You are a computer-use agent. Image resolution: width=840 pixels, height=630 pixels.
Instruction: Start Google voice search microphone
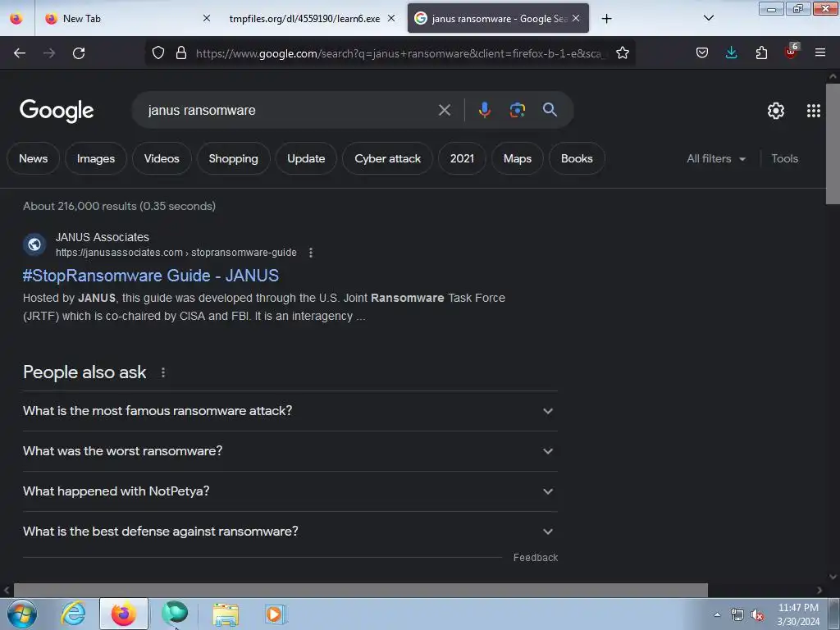484,110
